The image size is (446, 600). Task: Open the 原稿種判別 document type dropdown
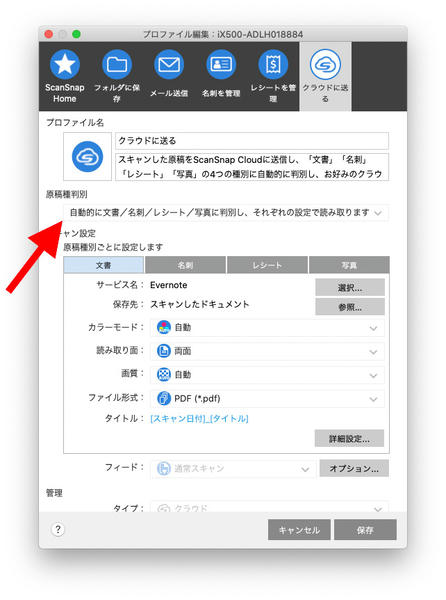(x=226, y=213)
